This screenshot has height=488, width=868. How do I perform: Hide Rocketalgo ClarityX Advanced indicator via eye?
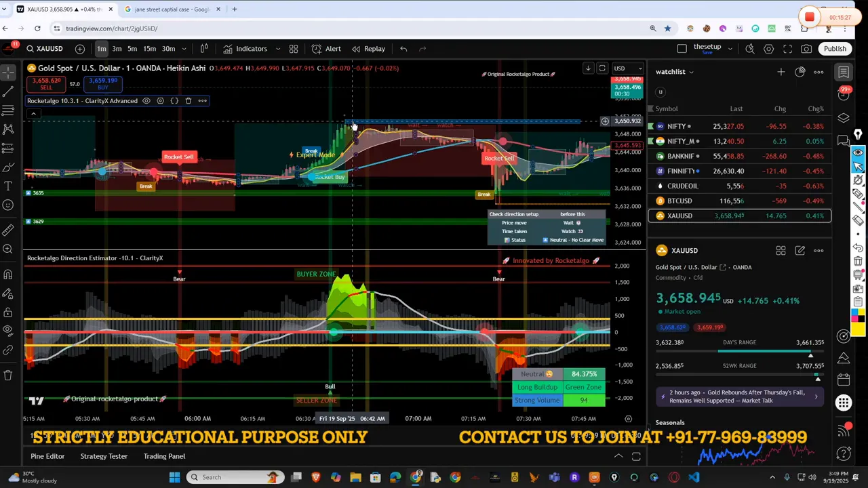pos(146,101)
